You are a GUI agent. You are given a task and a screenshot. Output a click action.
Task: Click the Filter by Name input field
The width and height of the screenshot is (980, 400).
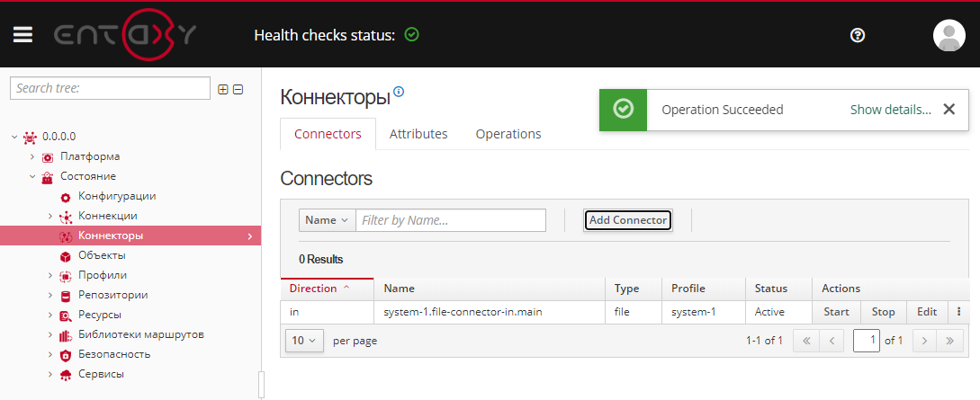click(x=451, y=220)
